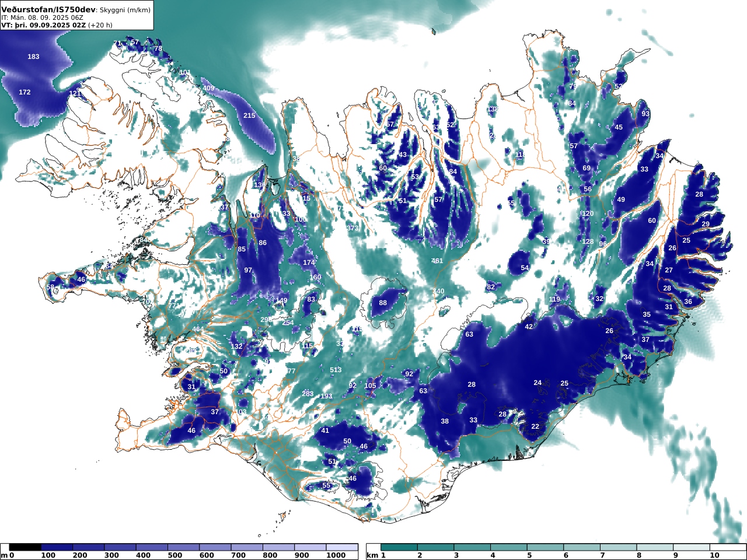Click the visibility value 160 on the map

point(315,277)
